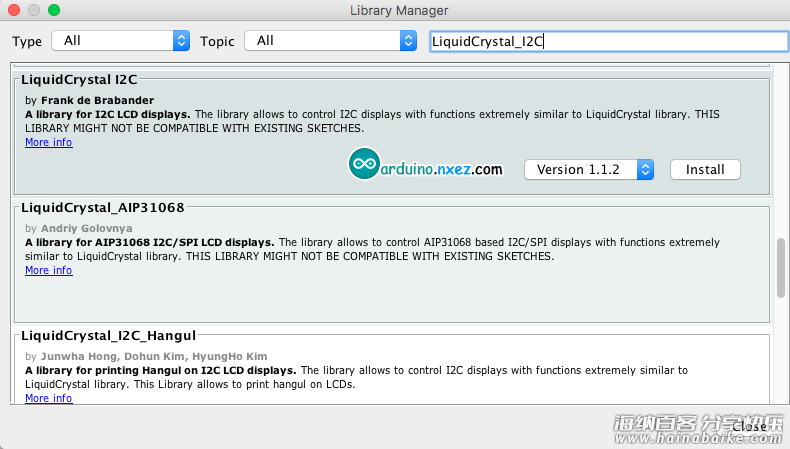Select the LiquidCrystal_AIP31068 library entry
Screen dimensions: 790x449
pyautogui.click(x=392, y=262)
